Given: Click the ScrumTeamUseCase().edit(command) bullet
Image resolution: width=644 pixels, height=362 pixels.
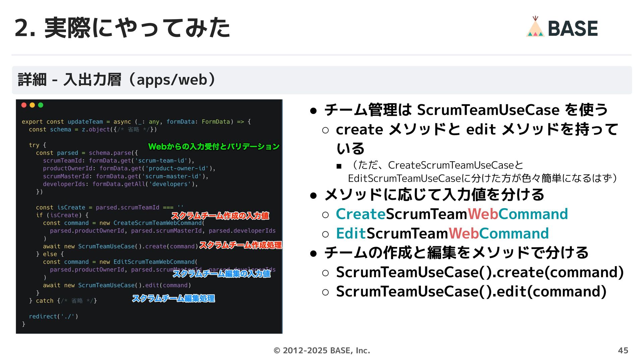Looking at the screenshot, I should point(471,292).
